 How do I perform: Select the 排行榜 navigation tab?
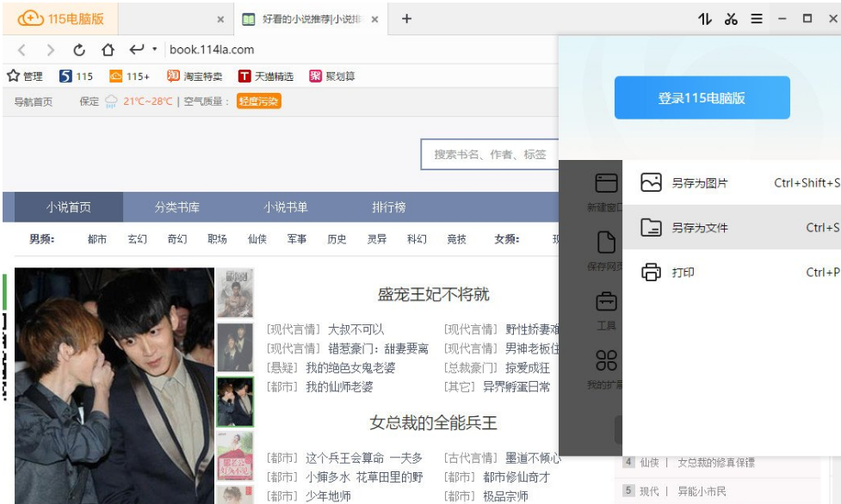[389, 207]
